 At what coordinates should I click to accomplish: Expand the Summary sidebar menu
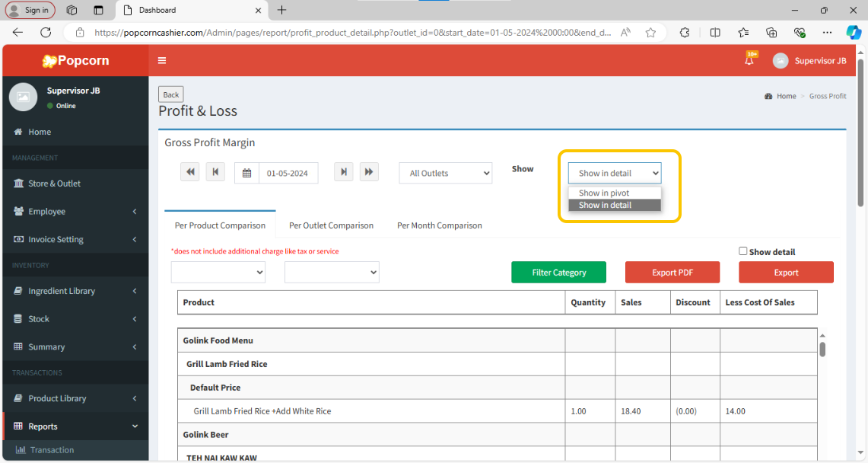click(75, 346)
